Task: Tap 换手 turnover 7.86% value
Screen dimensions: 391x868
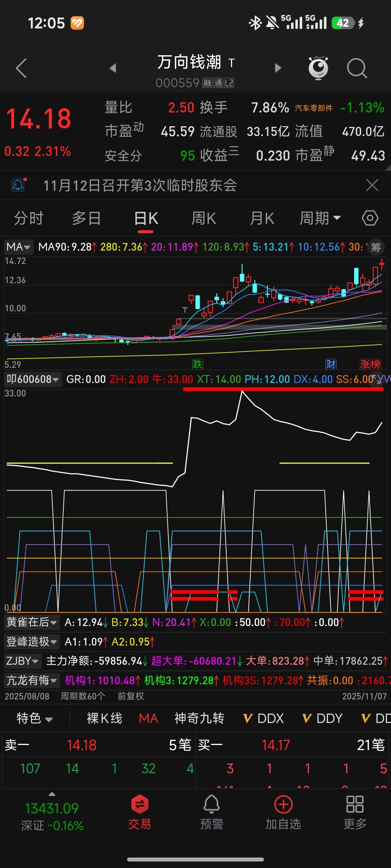Action: (270, 108)
